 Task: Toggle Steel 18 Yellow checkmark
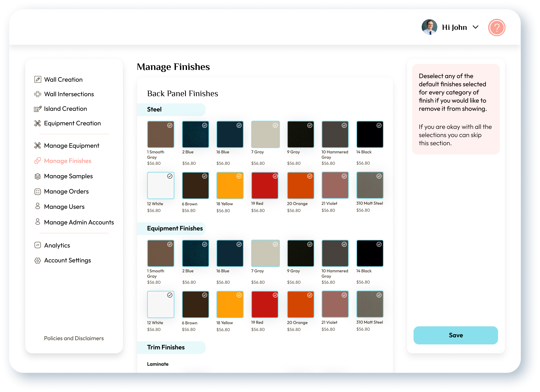239,176
